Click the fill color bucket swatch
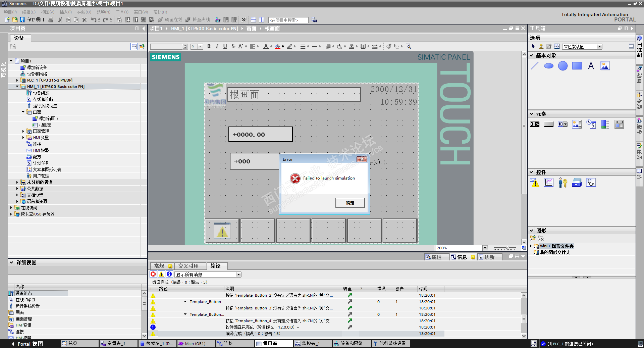 [x=278, y=46]
